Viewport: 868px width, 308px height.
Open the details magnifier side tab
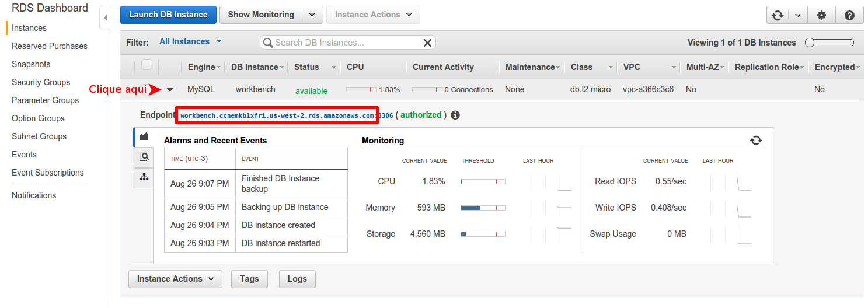144,156
